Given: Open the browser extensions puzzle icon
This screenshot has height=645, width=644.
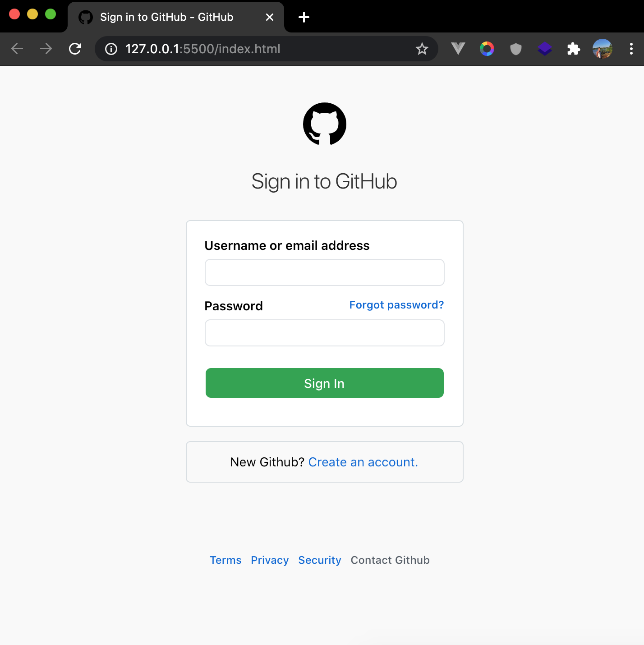Looking at the screenshot, I should click(x=573, y=49).
